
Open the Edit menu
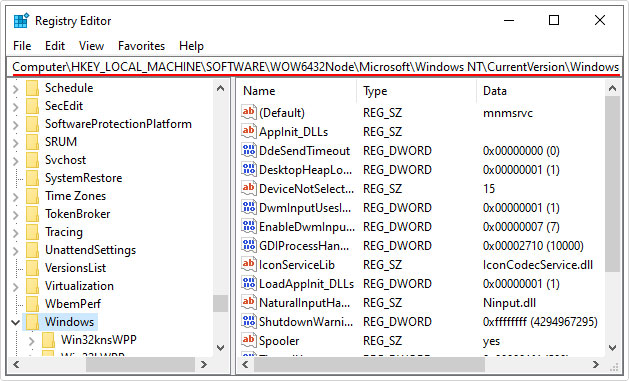(55, 46)
